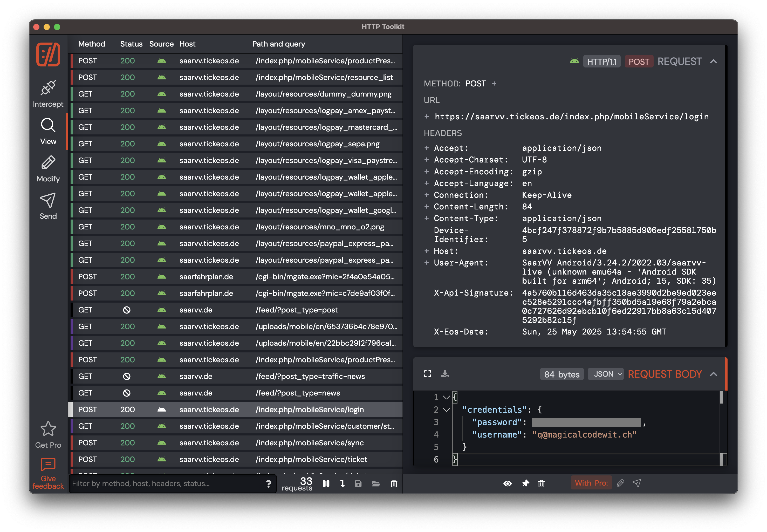Expand the Accept header info
The width and height of the screenshot is (767, 532).
[427, 148]
